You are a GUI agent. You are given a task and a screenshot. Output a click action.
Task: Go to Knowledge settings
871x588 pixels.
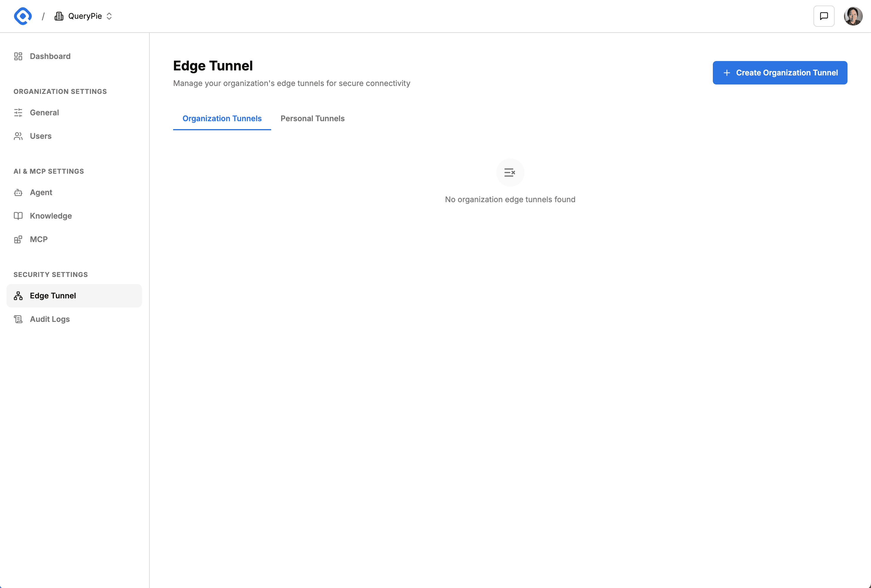click(50, 216)
